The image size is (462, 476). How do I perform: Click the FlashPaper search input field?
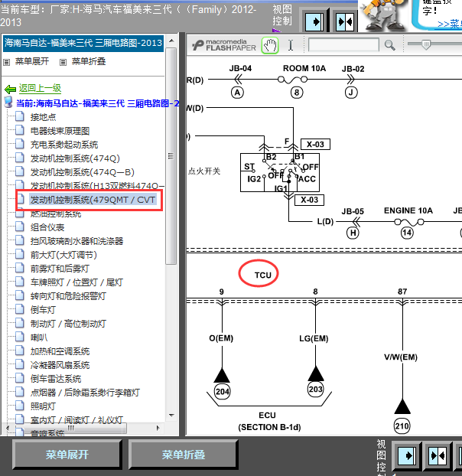tap(343, 45)
